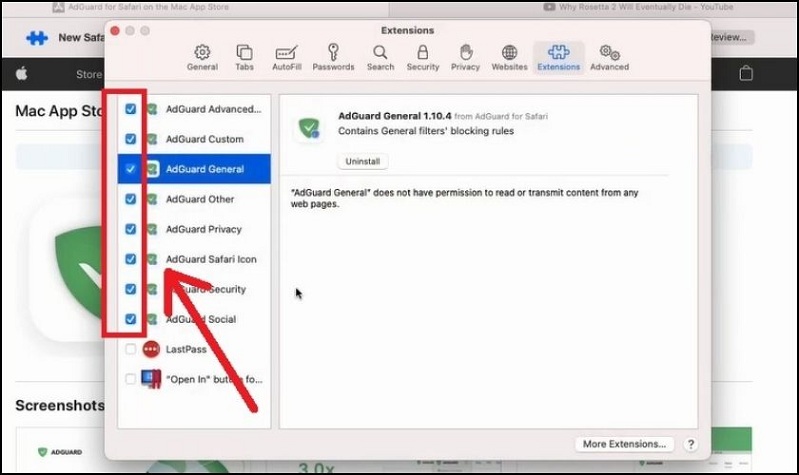Open the help question mark button
This screenshot has height=475, width=799.
click(x=691, y=443)
